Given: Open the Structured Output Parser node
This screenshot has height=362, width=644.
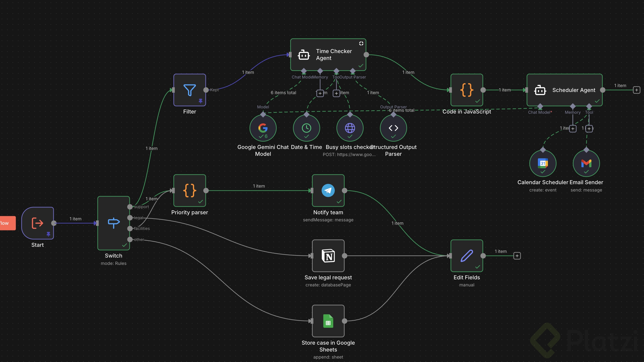Looking at the screenshot, I should tap(393, 128).
